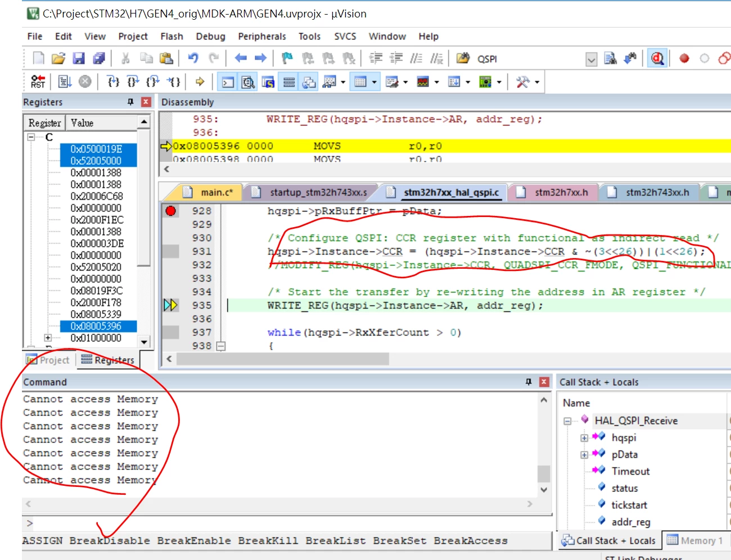731x560 pixels.
Task: Close the Command panel
Action: [x=544, y=382]
